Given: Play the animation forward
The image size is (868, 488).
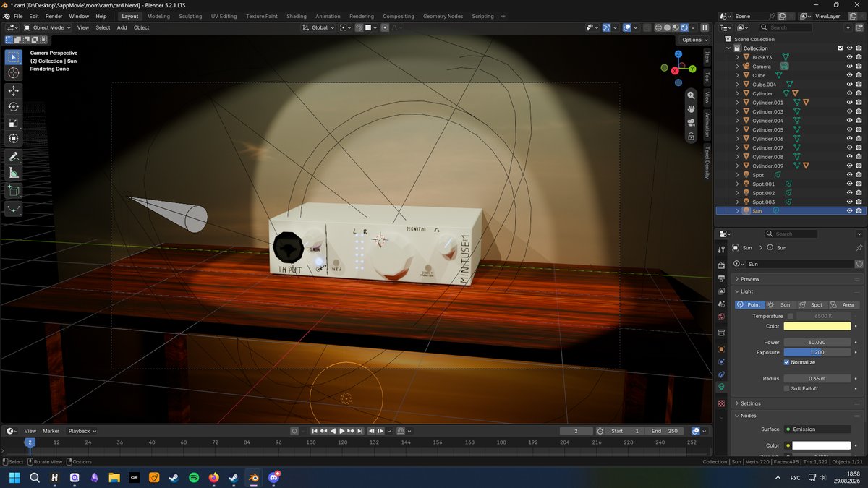Looking at the screenshot, I should pos(341,431).
